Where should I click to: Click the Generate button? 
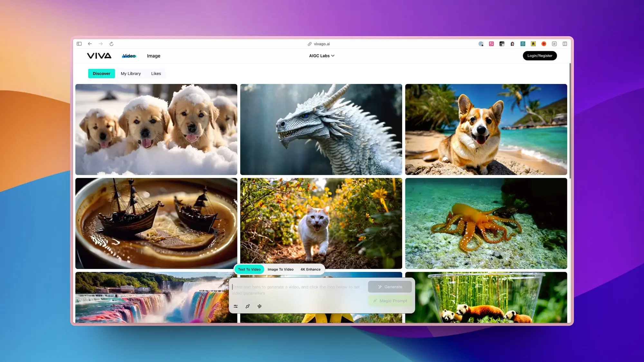[x=390, y=287]
